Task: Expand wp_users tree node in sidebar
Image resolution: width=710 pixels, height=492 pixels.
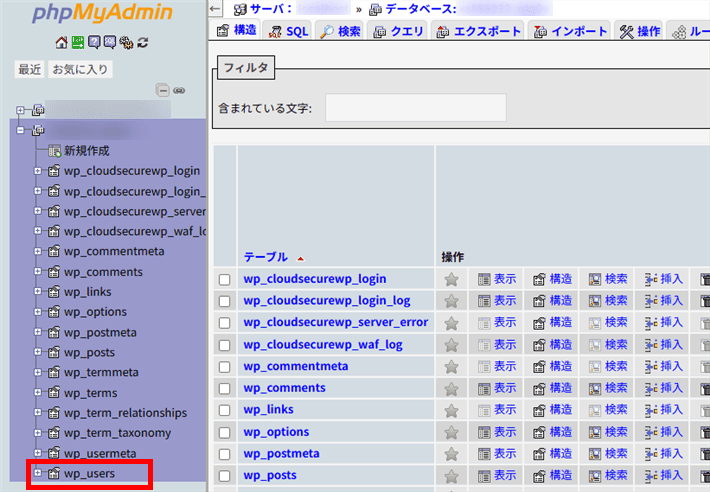Action: click(x=38, y=473)
